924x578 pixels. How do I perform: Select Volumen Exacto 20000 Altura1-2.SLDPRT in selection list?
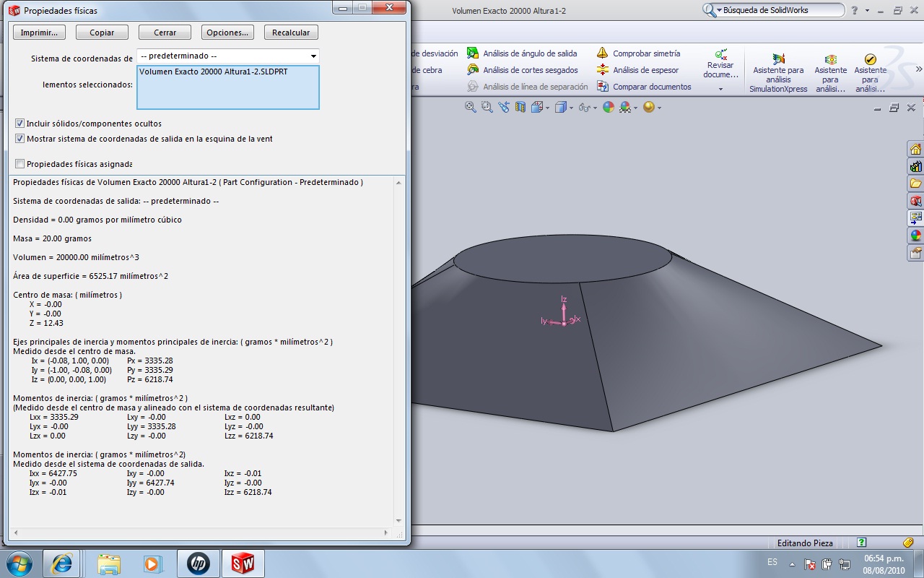[x=214, y=72]
